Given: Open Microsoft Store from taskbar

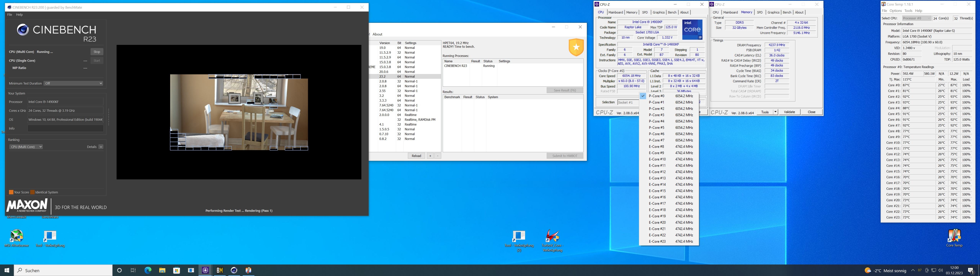Looking at the screenshot, I should (x=176, y=270).
